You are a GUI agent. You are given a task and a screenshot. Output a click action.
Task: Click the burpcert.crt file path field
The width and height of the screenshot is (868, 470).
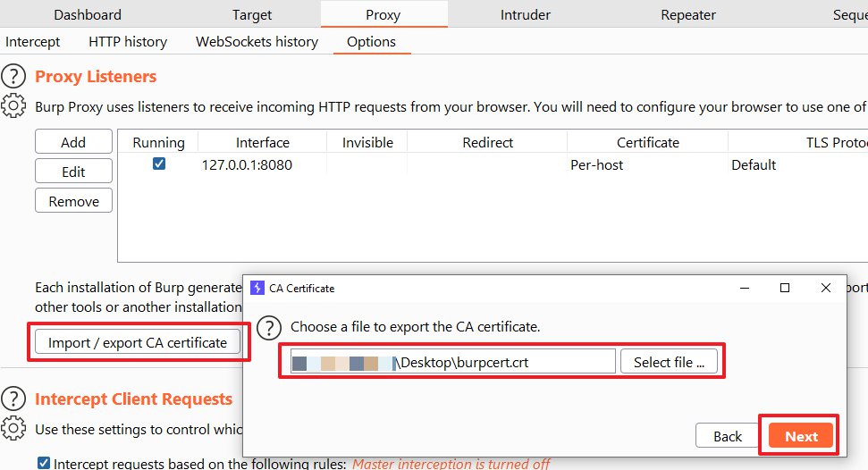point(452,362)
